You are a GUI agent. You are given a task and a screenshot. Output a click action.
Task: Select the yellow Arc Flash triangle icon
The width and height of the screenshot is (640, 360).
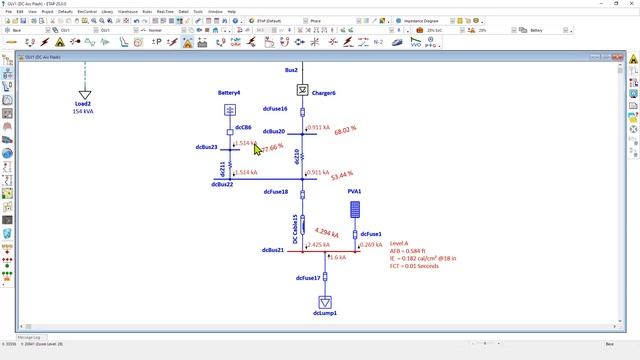[60, 42]
